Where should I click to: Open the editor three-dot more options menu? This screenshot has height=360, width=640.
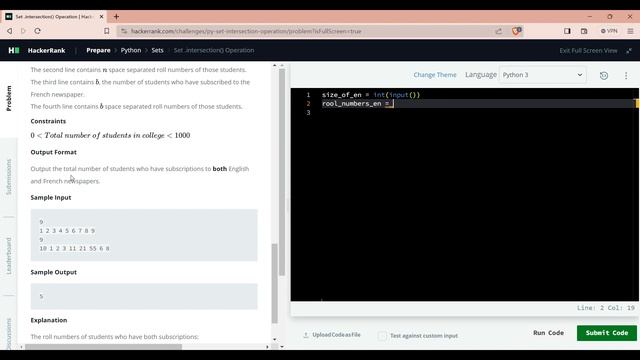coord(626,76)
